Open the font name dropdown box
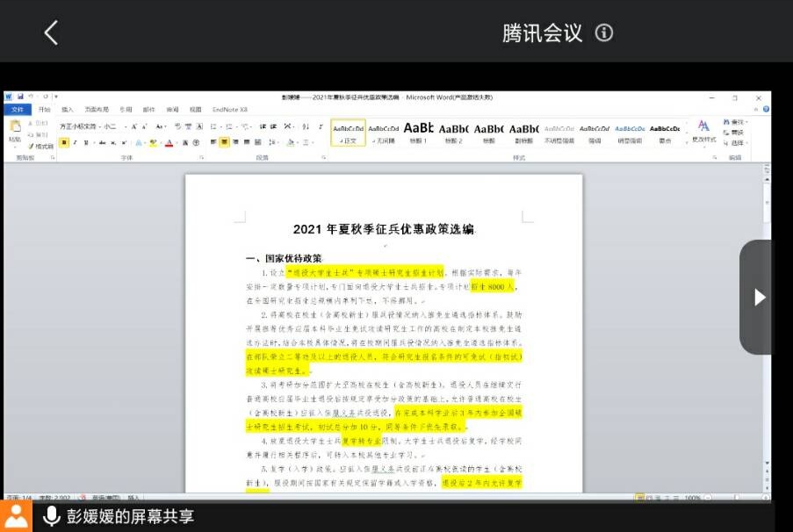 pos(81,126)
